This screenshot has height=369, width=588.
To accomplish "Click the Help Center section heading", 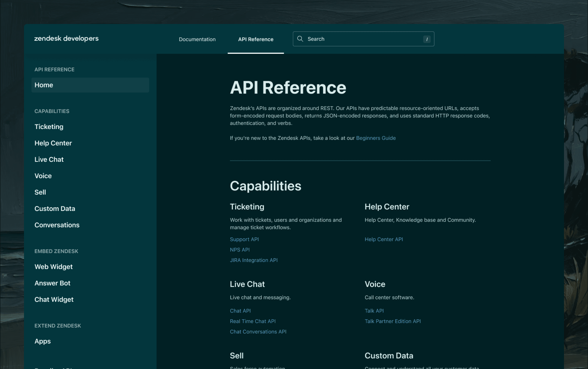I will click(387, 207).
